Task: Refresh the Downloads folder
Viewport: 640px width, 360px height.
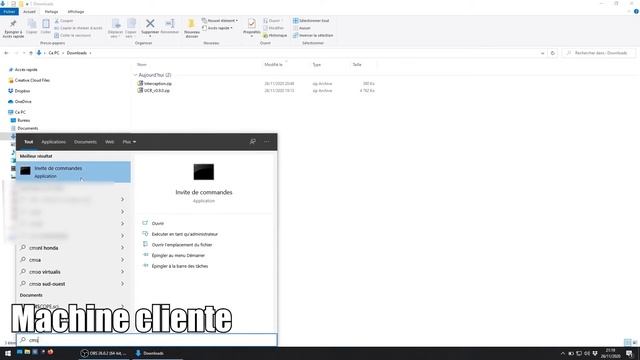Action: click(553, 53)
